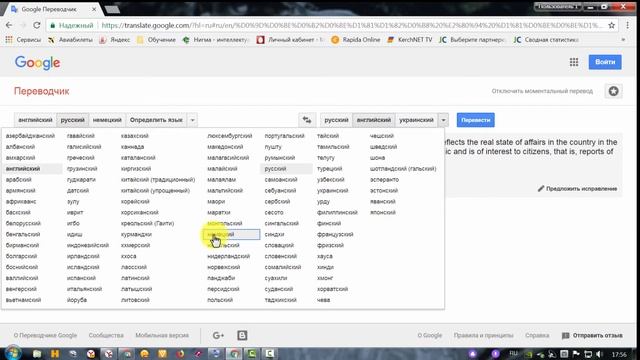Choose итальянский from language list

point(84,289)
